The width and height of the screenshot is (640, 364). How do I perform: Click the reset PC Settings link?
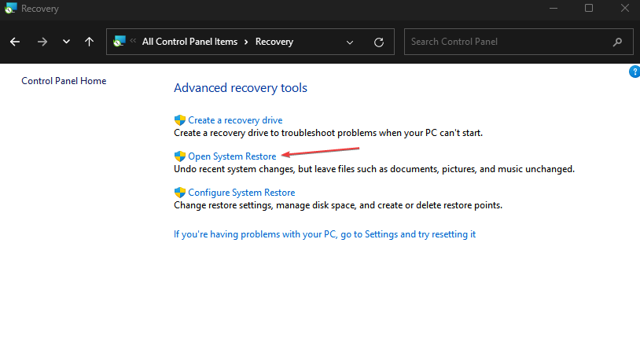(x=325, y=234)
